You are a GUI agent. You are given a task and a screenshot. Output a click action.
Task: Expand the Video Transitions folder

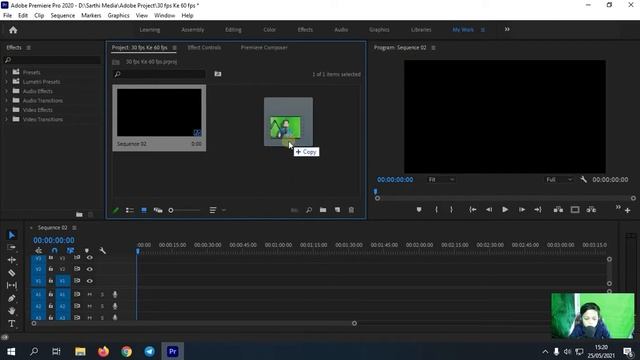coord(6,119)
